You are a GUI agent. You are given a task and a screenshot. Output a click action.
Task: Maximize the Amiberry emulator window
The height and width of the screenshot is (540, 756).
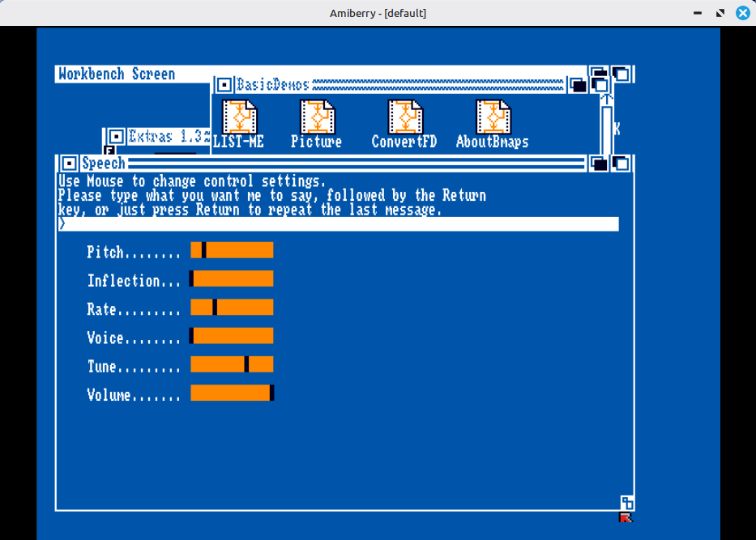[x=720, y=13]
